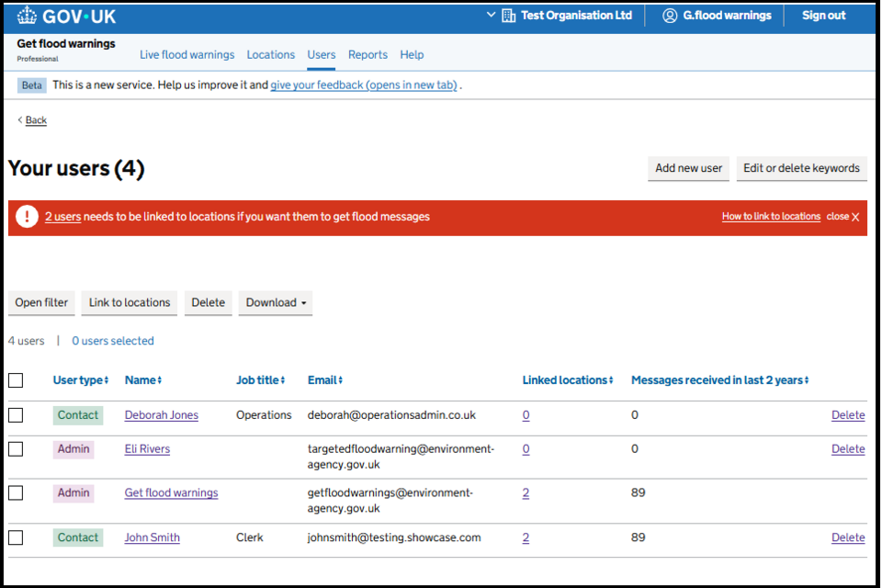The width and height of the screenshot is (882, 588).
Task: Switch to the Locations tab
Action: [x=270, y=55]
